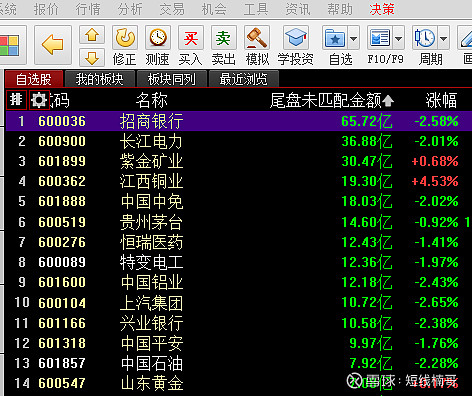Screen dimensions: 472x396
Task: Click the 自选 star folder icon
Action: point(335,37)
